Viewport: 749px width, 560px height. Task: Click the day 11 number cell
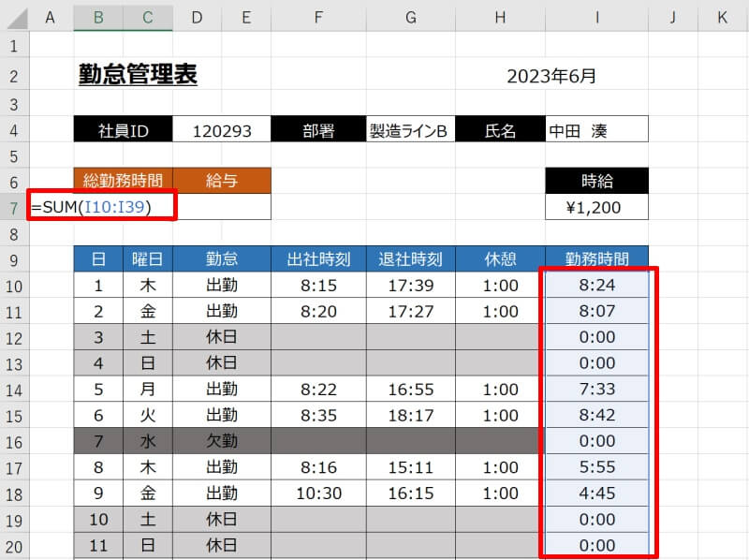pos(98,545)
